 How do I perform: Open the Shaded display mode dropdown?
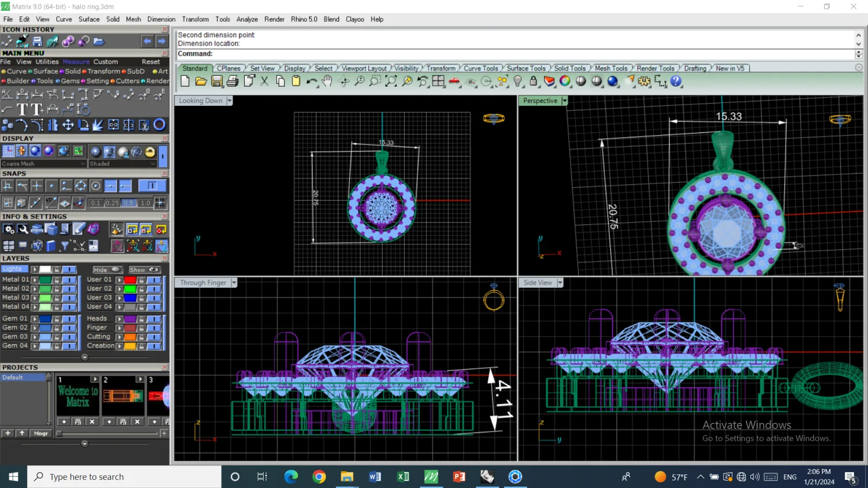click(x=123, y=164)
